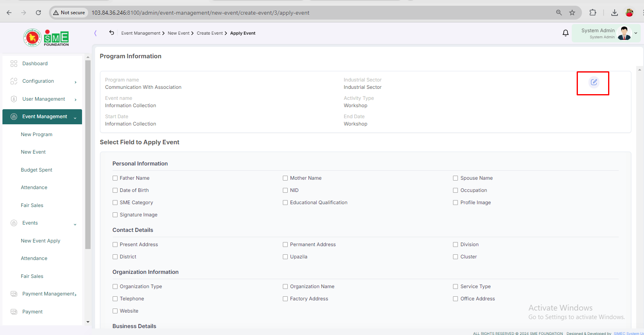Bookmark page with the star icon

[572, 13]
